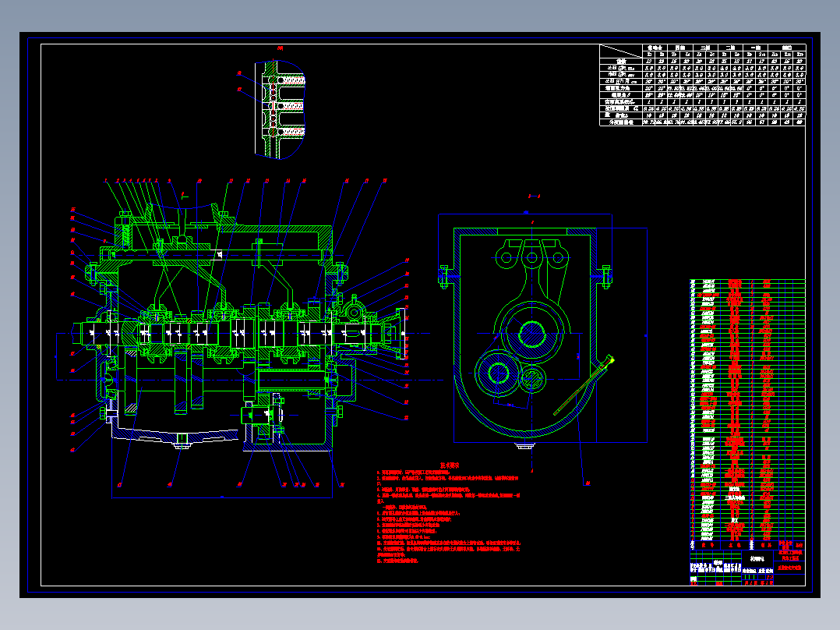
Task: Select the 二轴 column header in gear table
Action: (x=730, y=48)
